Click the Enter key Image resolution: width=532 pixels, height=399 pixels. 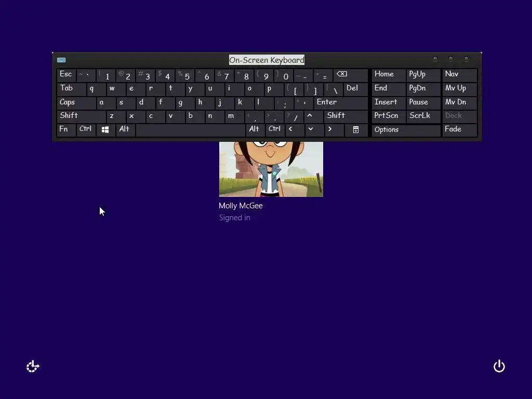(x=341, y=102)
